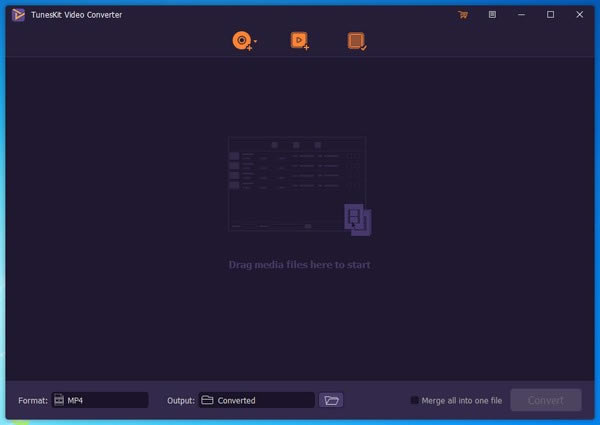Enable 'Merge all into one file' checkbox
The height and width of the screenshot is (425, 600).
[414, 400]
